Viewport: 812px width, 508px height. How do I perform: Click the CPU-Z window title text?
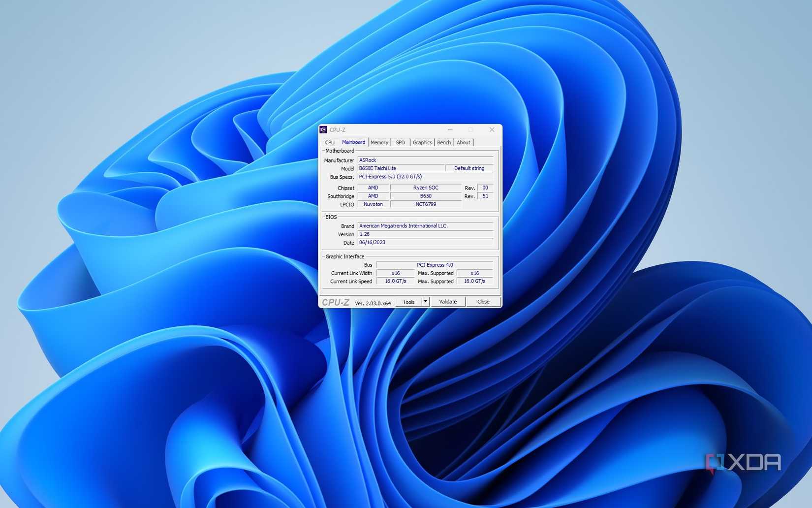[338, 130]
